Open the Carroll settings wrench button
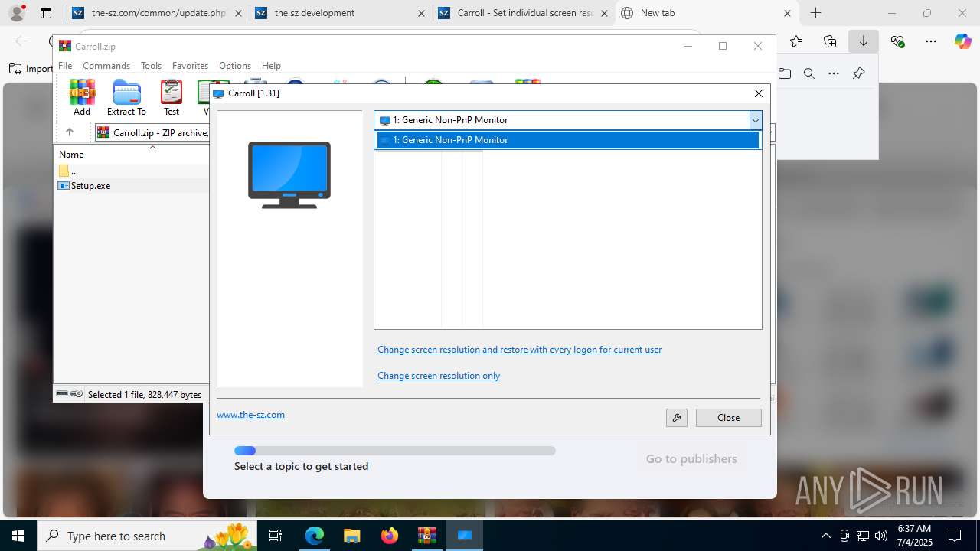 (x=676, y=418)
